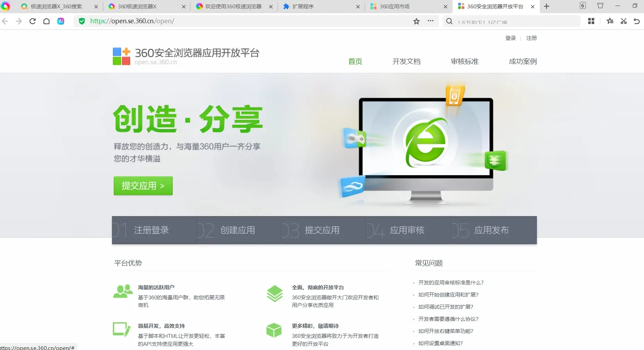644x350 pixels.
Task: Click the tab counter showing 6
Action: point(583,6)
